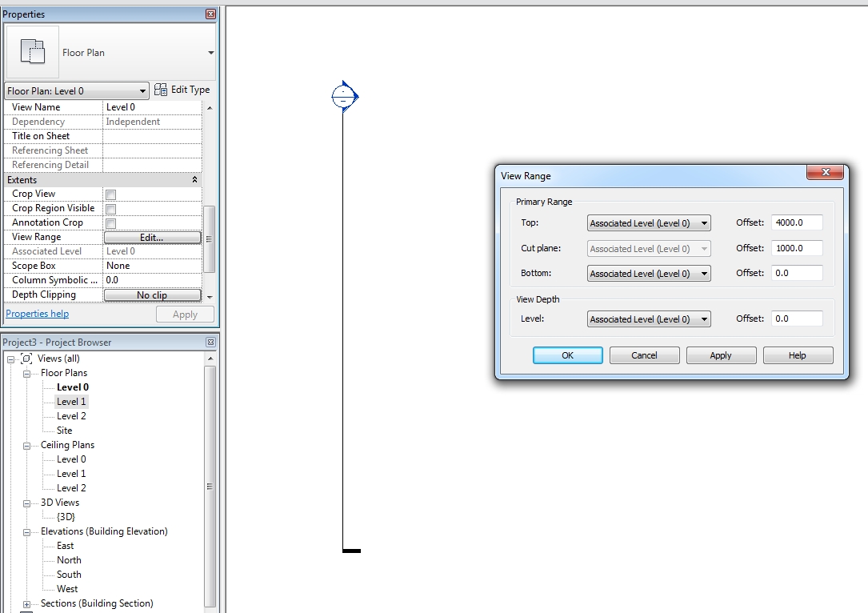Image resolution: width=868 pixels, height=613 pixels.
Task: Select the West elevation
Action: pyautogui.click(x=67, y=589)
